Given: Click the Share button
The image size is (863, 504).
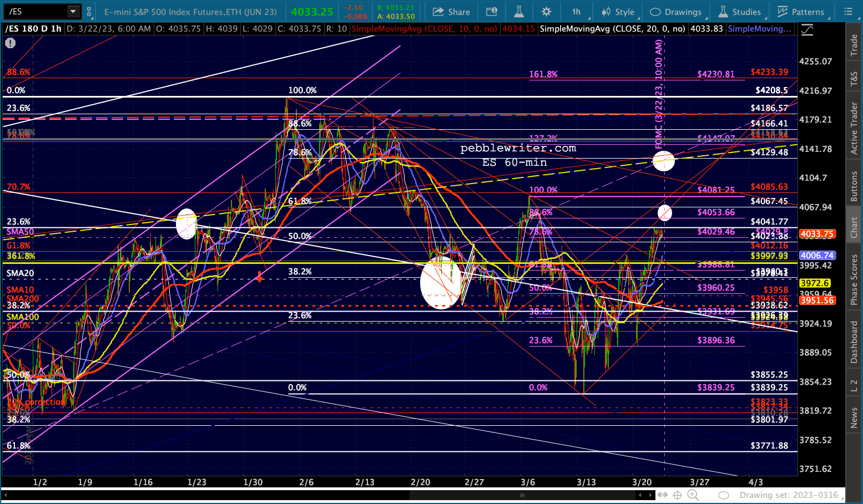Looking at the screenshot, I should coord(451,12).
